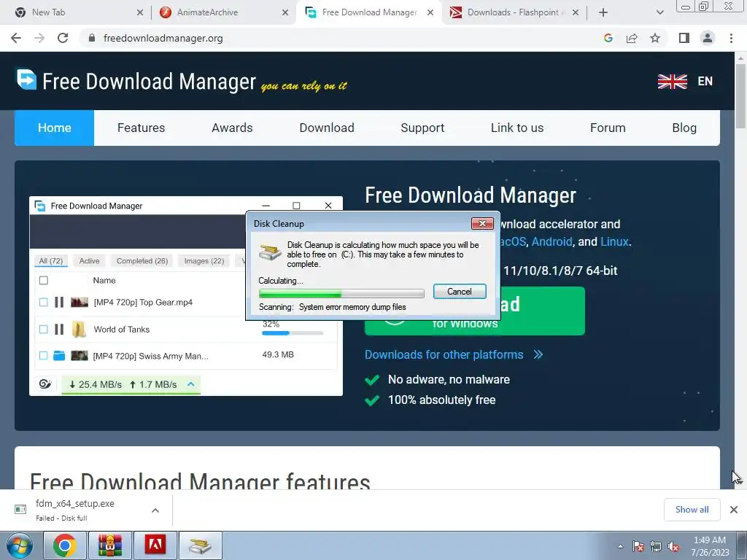Viewport: 747px width, 560px height.
Task: Open the Link to us nav item
Action: [517, 128]
